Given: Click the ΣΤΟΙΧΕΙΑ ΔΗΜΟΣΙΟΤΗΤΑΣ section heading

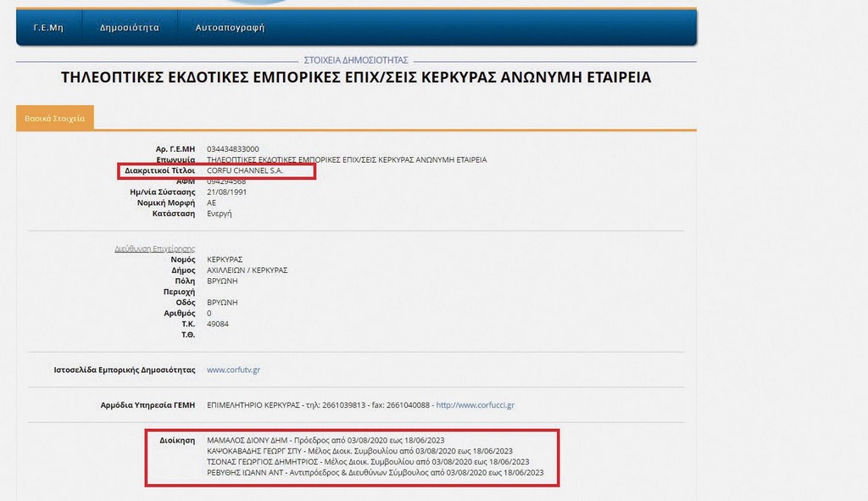Looking at the screenshot, I should click(x=356, y=60).
